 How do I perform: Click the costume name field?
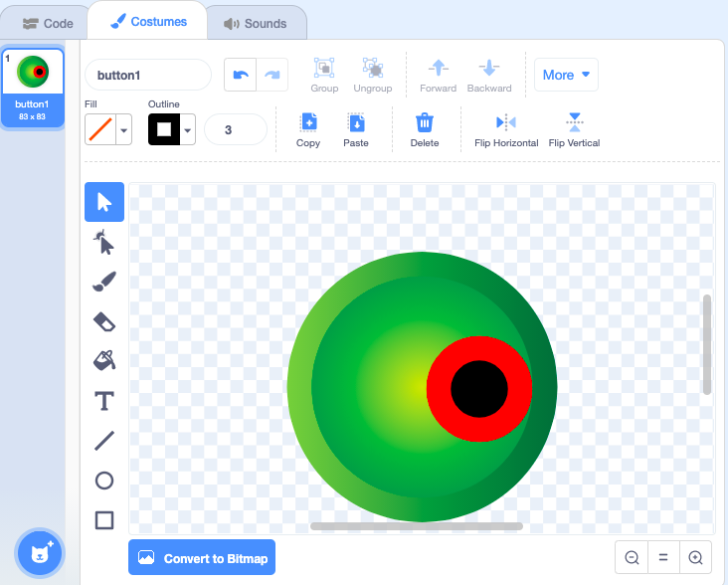(x=148, y=75)
